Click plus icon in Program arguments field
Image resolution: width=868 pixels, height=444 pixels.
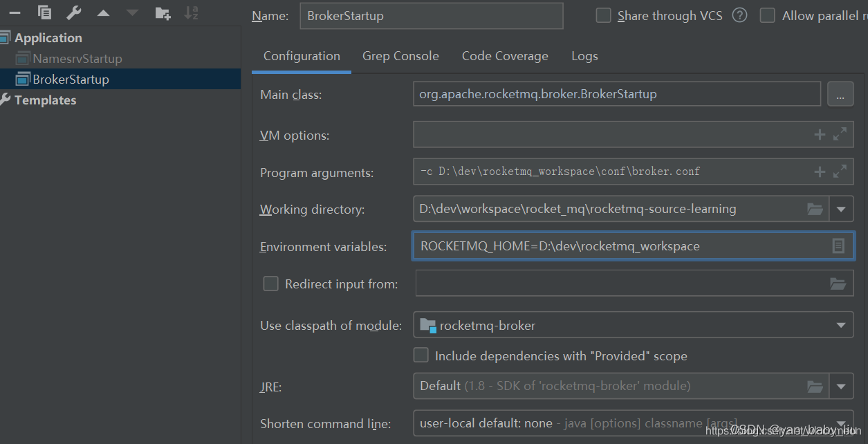tap(820, 172)
